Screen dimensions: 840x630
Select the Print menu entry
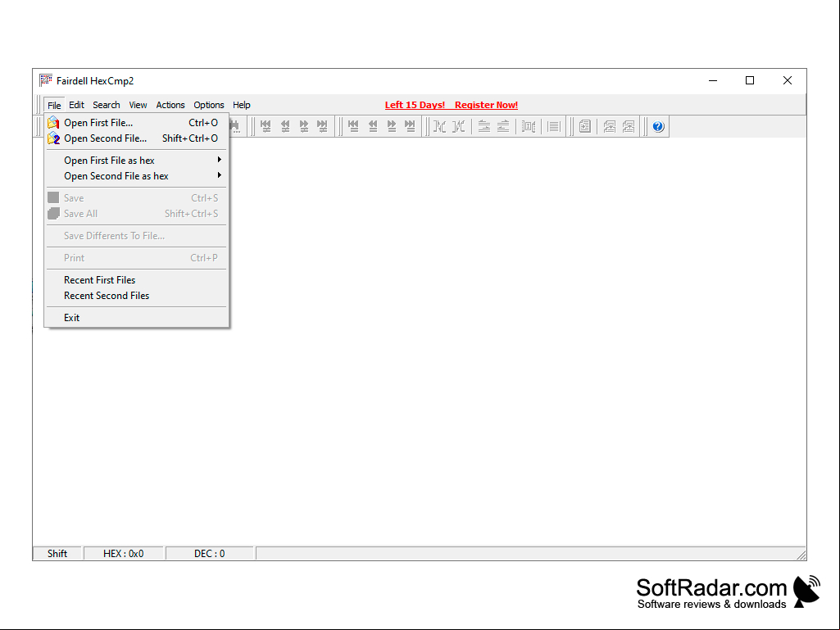137,258
